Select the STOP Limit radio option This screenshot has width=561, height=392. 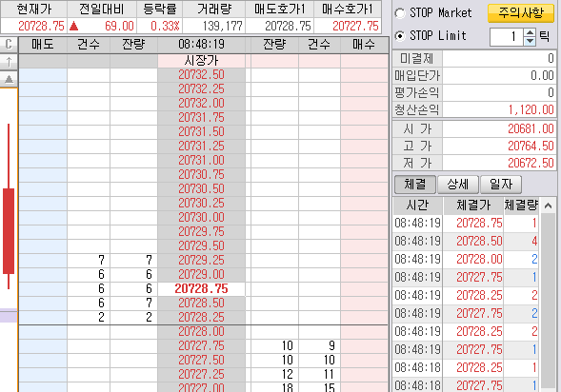[x=400, y=36]
